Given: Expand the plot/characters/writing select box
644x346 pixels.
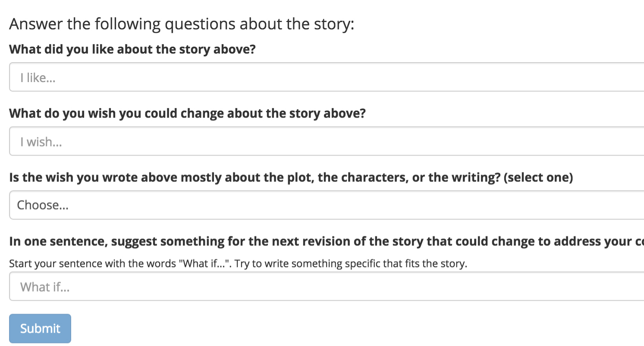Looking at the screenshot, I should tap(326, 205).
